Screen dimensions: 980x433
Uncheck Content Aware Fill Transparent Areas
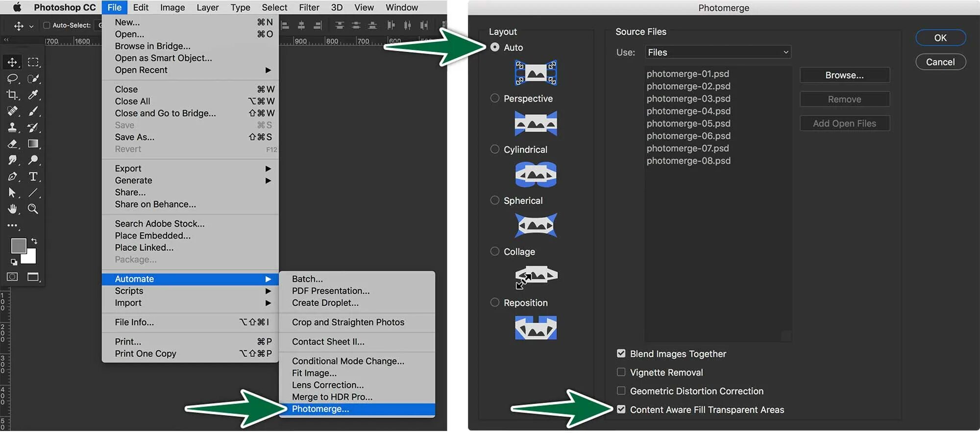(621, 409)
